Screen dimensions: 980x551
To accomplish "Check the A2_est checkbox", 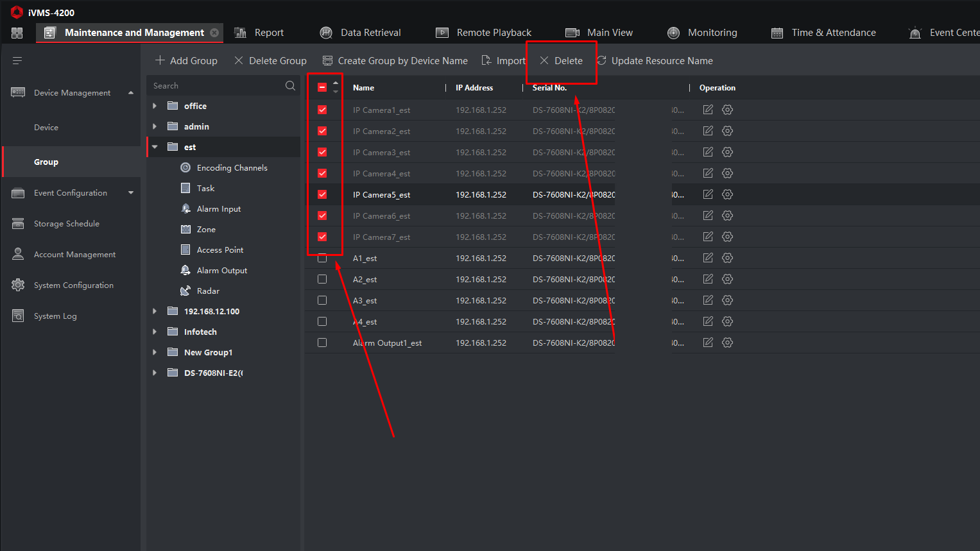I will [x=322, y=279].
